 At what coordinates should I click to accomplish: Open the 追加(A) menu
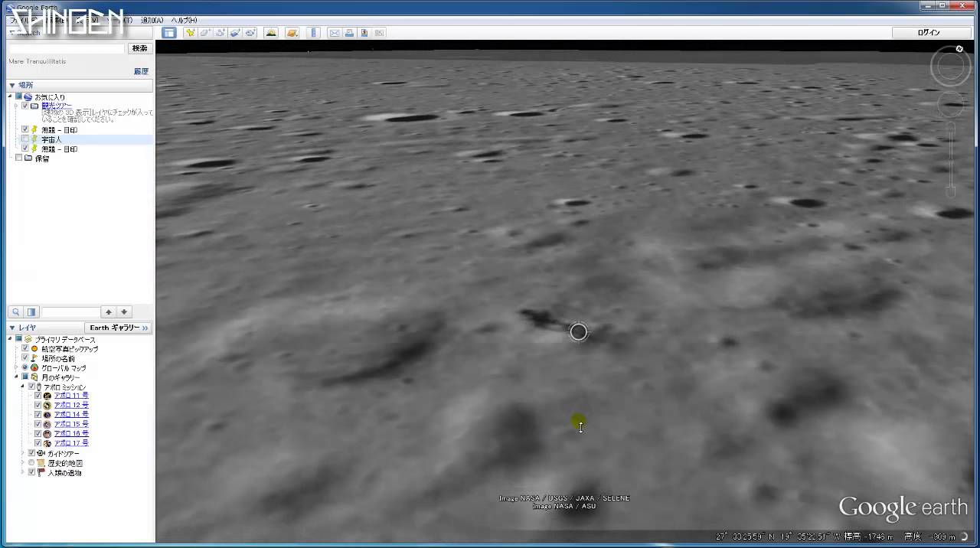pyautogui.click(x=152, y=20)
